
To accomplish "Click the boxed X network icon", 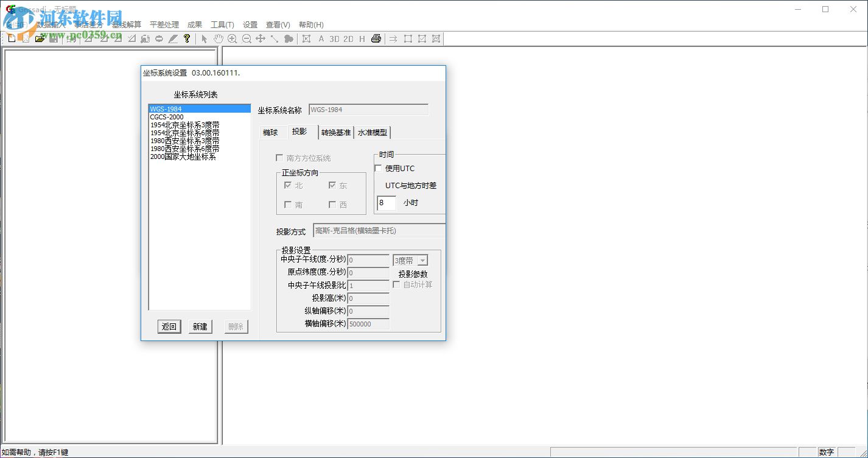I will click(306, 38).
